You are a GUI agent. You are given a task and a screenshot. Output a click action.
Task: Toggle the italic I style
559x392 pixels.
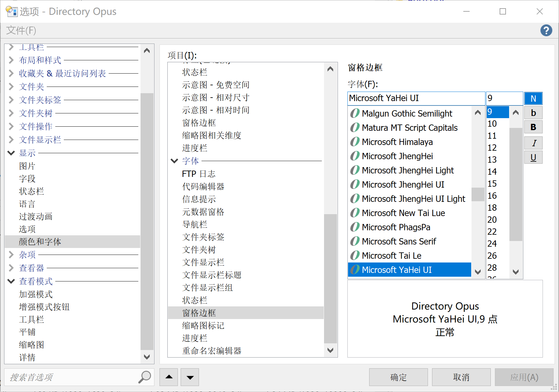tap(533, 143)
